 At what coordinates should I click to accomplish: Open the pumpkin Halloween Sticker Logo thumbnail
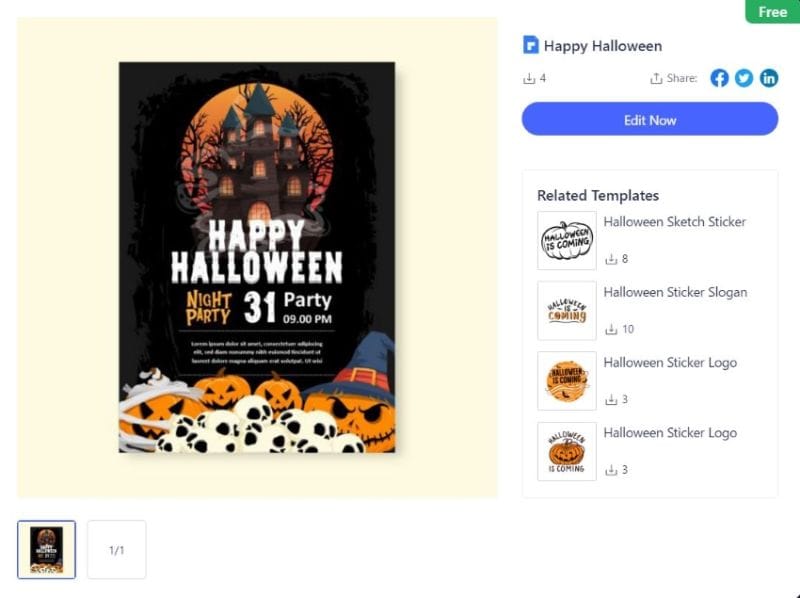click(x=567, y=451)
